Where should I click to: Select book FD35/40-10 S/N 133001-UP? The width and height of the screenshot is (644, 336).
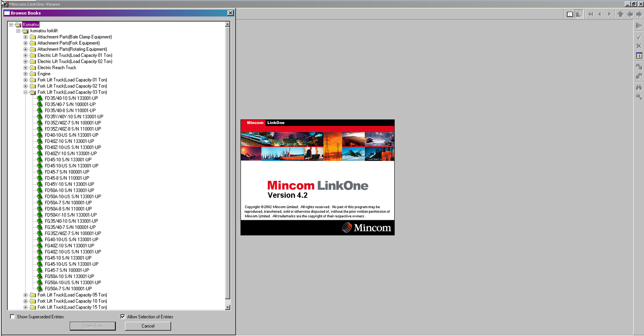tap(71, 98)
